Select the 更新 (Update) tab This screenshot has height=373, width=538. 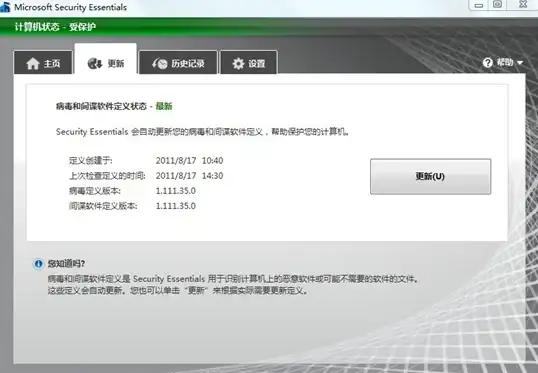(x=106, y=59)
